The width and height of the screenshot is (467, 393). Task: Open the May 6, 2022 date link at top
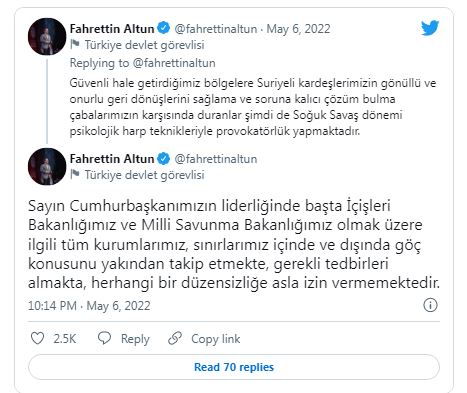(x=298, y=29)
